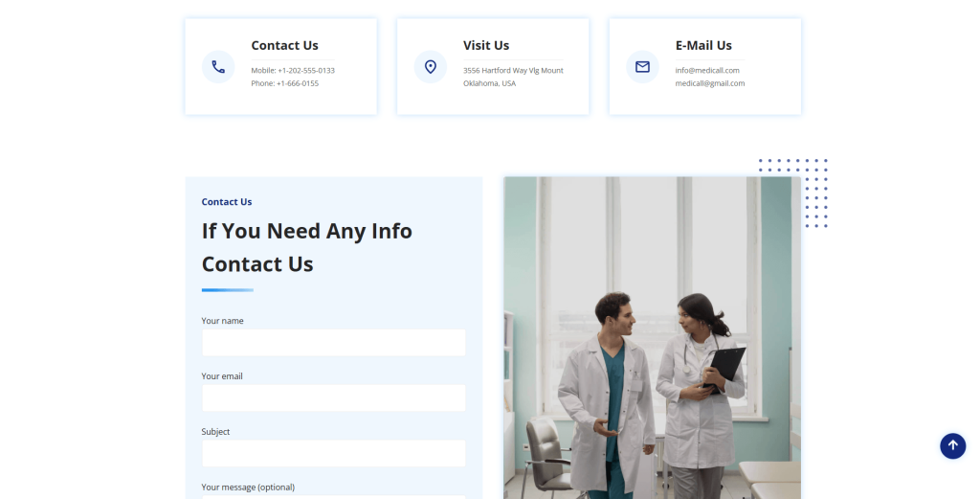Click the address 3556 Hartford Way Vlg Mount

(513, 71)
